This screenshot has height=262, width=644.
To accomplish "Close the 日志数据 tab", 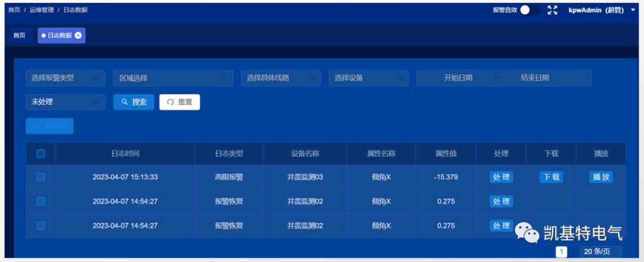I will pos(78,36).
